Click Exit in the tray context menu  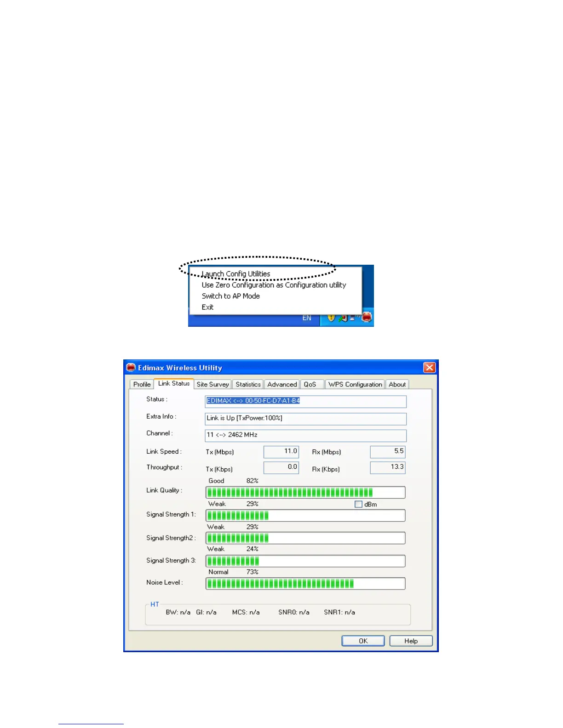click(x=207, y=307)
